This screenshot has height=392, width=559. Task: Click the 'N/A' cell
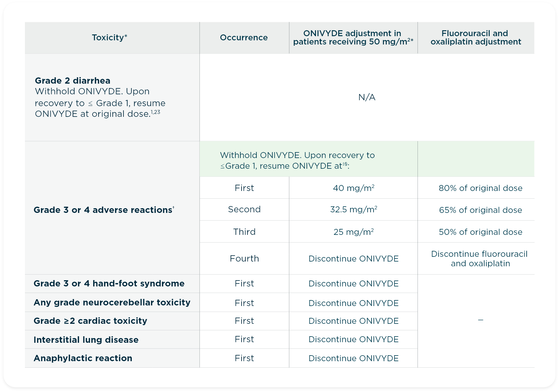(367, 97)
